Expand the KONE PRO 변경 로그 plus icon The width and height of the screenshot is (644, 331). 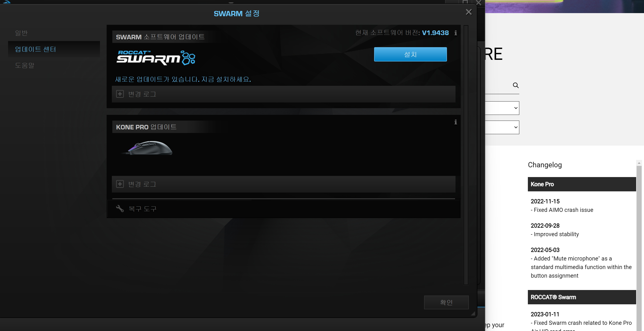click(120, 184)
